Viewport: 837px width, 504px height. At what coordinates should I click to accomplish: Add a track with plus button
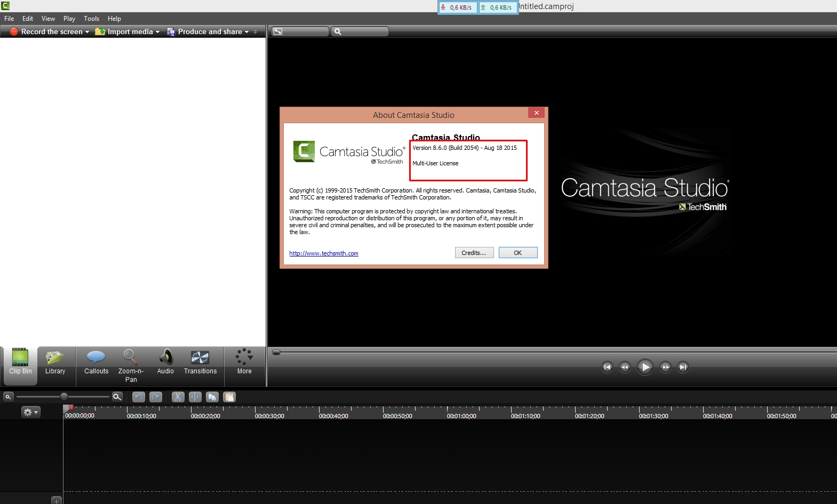pos(57,500)
